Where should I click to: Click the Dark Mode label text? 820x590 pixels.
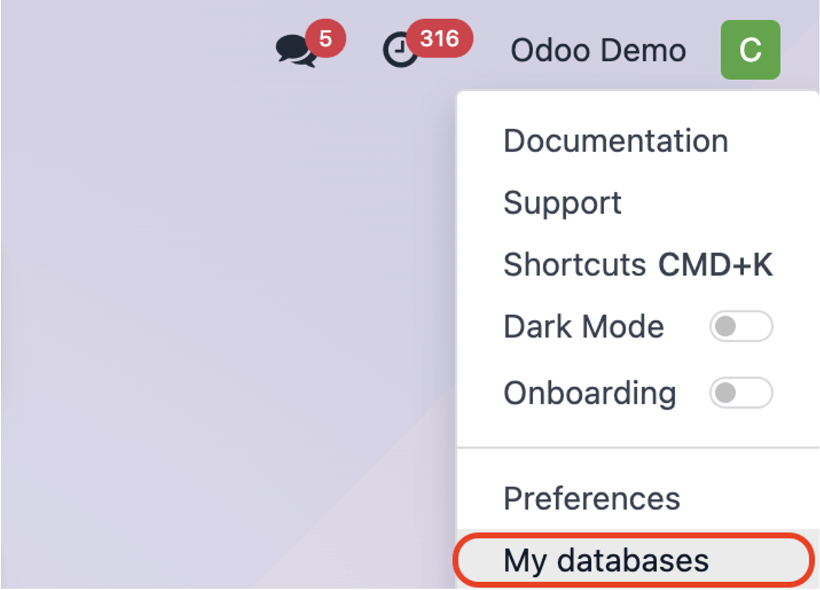(x=584, y=327)
